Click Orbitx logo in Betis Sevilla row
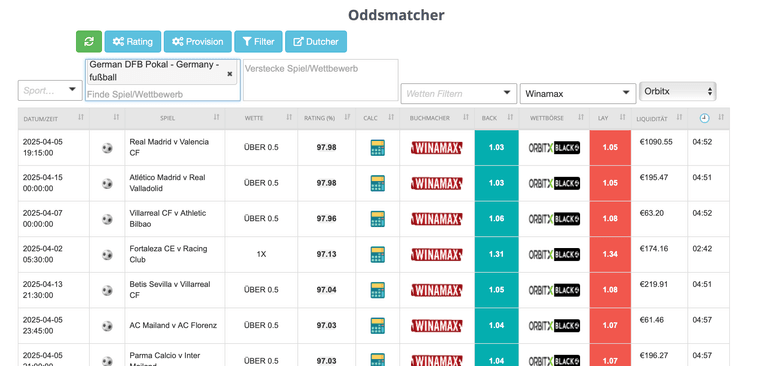 coord(554,290)
